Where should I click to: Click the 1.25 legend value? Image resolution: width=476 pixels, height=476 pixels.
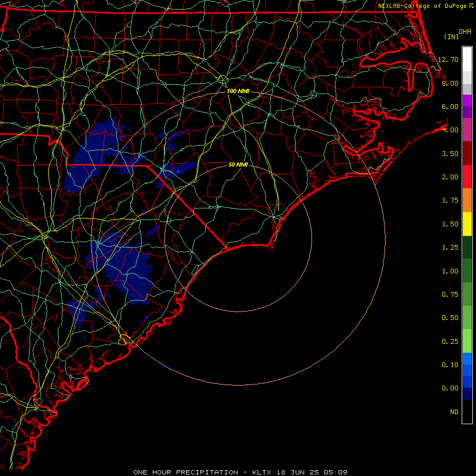450,248
